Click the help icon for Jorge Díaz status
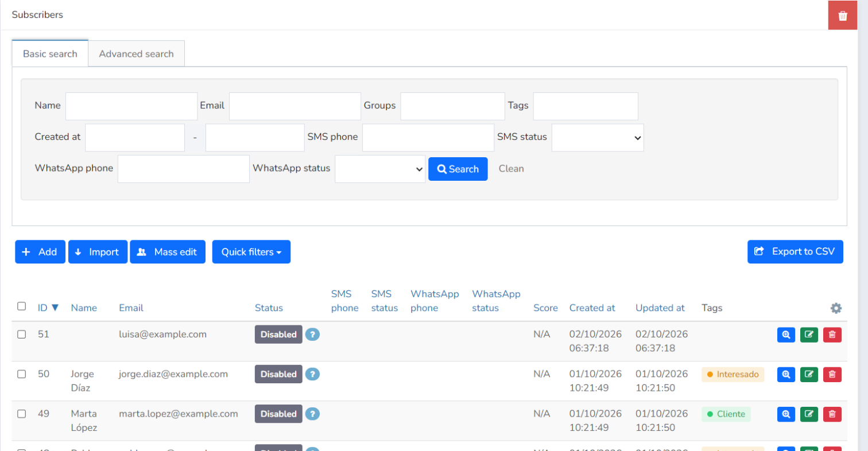The width and height of the screenshot is (868, 451). click(312, 374)
